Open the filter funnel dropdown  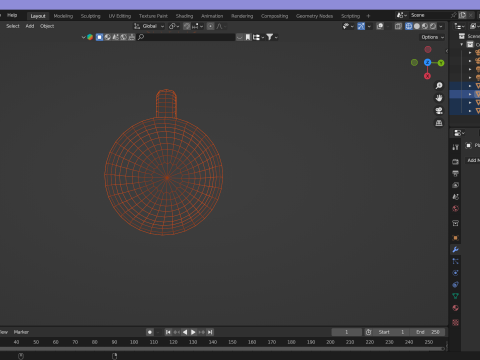272,37
